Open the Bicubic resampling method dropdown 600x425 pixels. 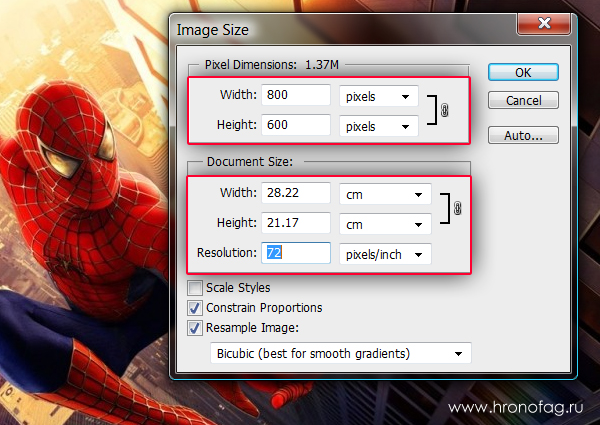[341, 353]
